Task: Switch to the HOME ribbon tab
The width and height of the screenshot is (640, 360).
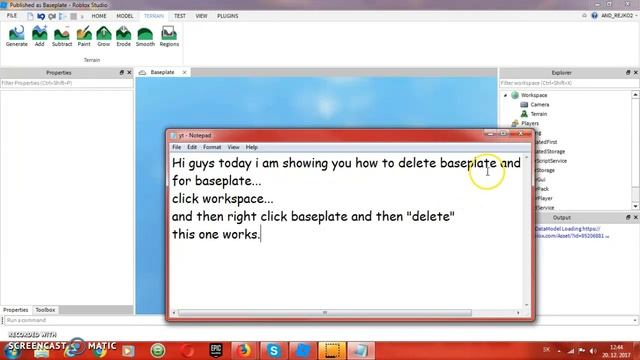Action: pos(99,16)
